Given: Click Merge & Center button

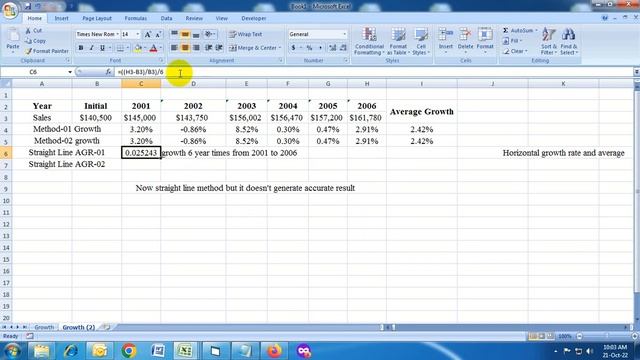Looking at the screenshot, I should pyautogui.click(x=253, y=48).
